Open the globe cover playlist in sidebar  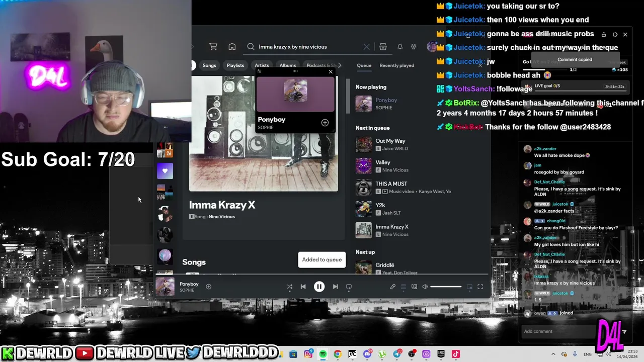(x=165, y=256)
